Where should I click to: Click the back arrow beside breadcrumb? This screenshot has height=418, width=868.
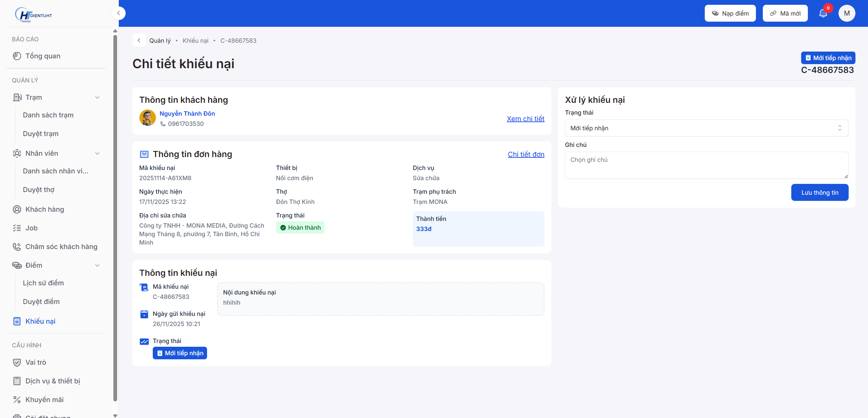coord(139,40)
